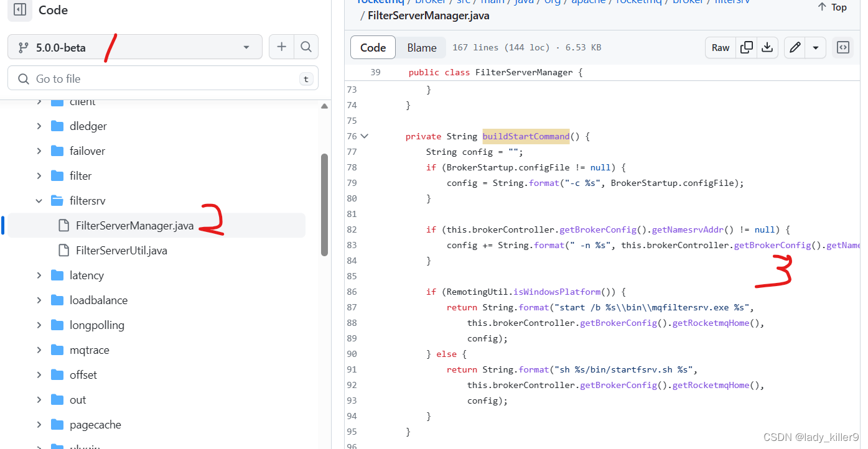
Task: Click the file tree scrollbar thumb
Action: click(x=324, y=205)
